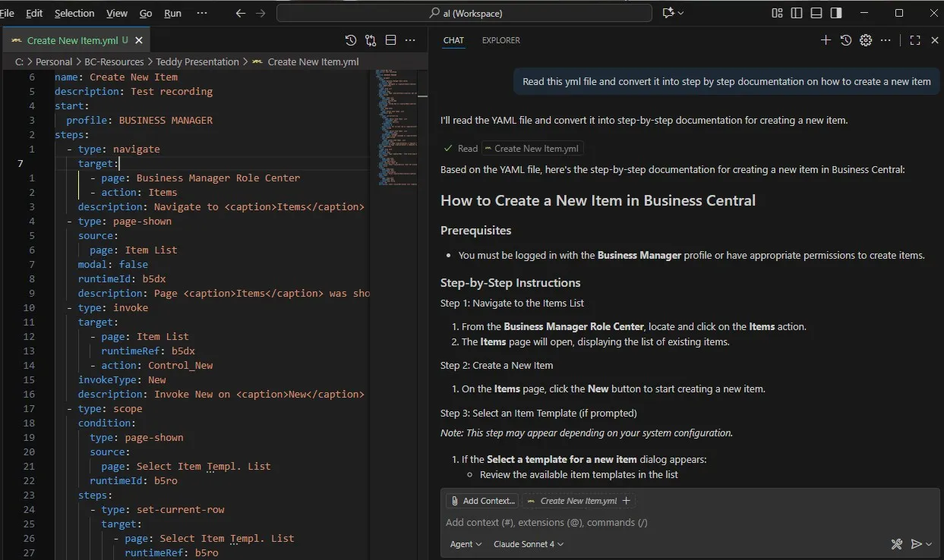Click the Customize Layout icon
Image resolution: width=944 pixels, height=560 pixels.
click(x=777, y=13)
